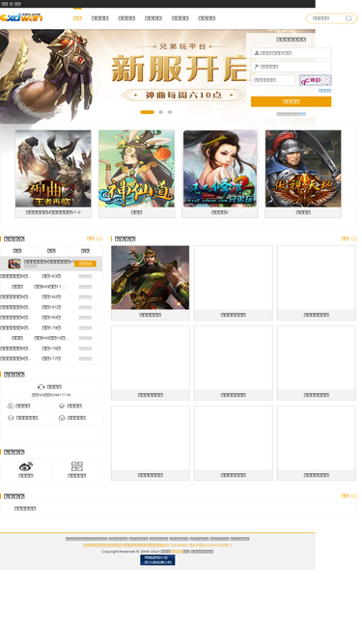
Task: Open the server 182 row in the list
Action: click(x=51, y=297)
